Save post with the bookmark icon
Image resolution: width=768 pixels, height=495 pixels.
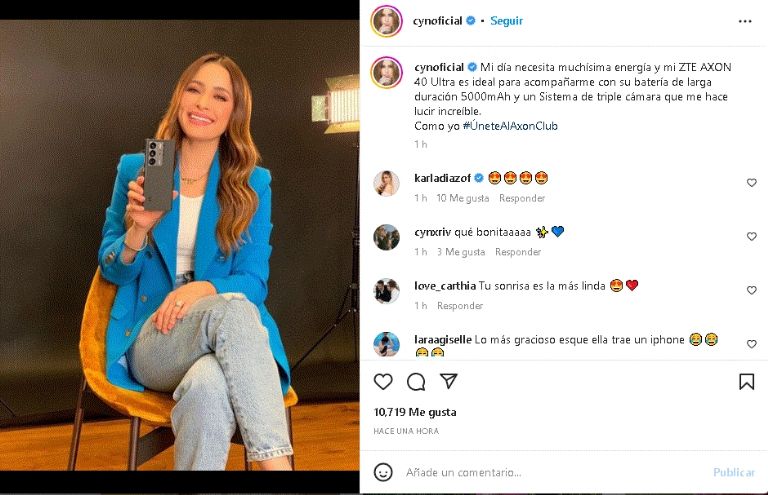746,381
